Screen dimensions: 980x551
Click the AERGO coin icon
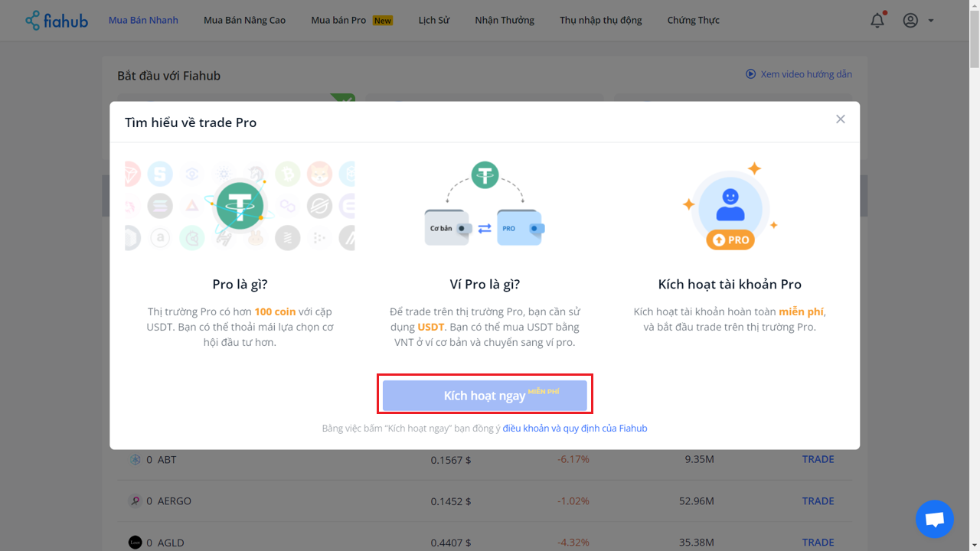click(136, 501)
